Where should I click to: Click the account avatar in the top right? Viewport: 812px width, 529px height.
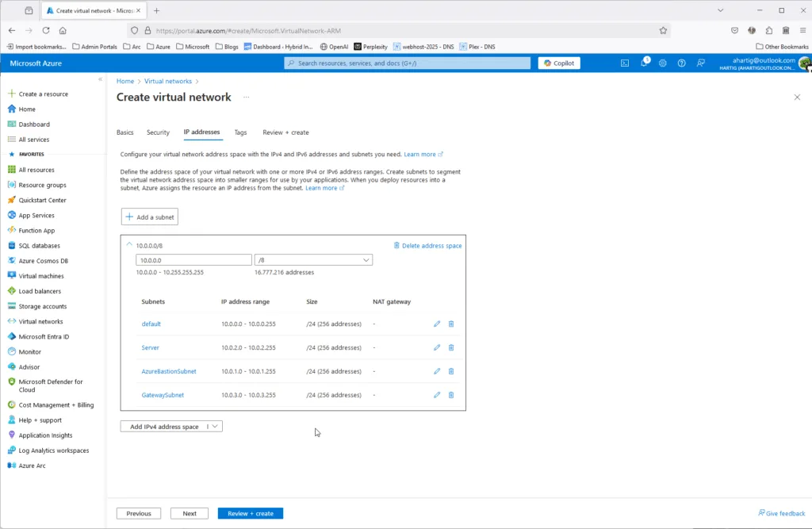coord(803,64)
